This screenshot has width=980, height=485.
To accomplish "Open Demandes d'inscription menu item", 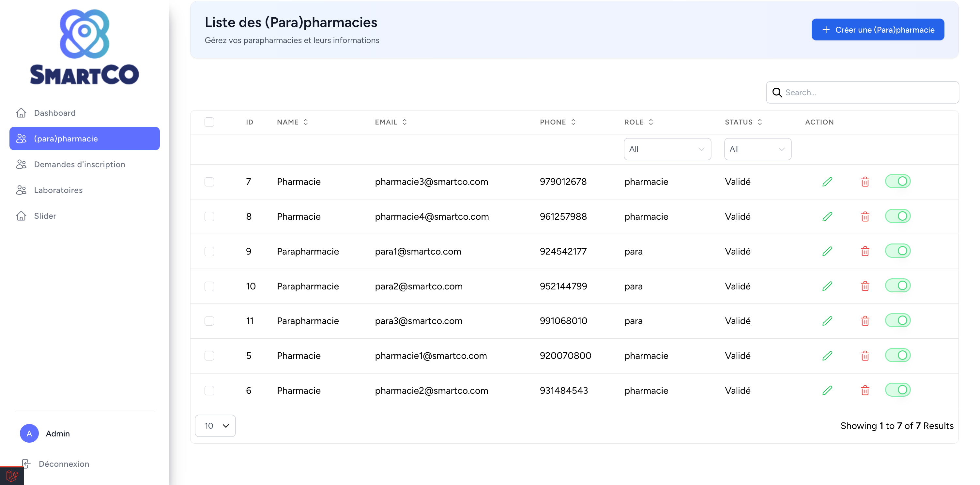I will [84, 164].
